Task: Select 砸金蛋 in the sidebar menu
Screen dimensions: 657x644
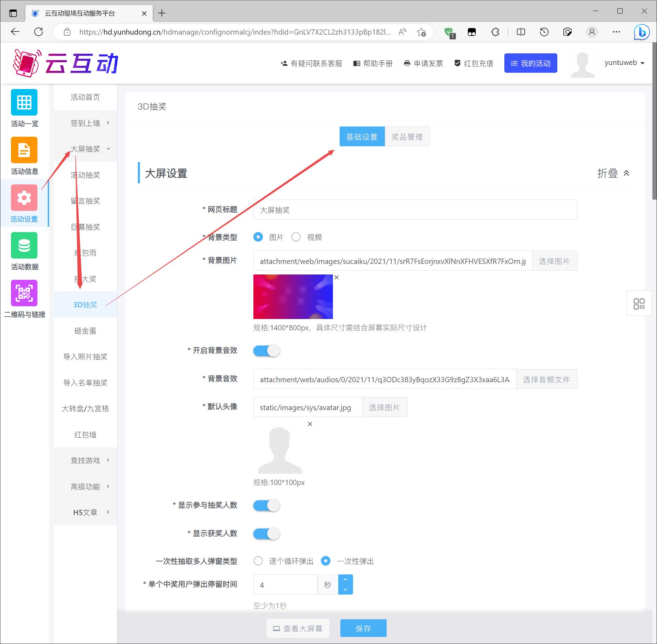Action: [x=85, y=331]
